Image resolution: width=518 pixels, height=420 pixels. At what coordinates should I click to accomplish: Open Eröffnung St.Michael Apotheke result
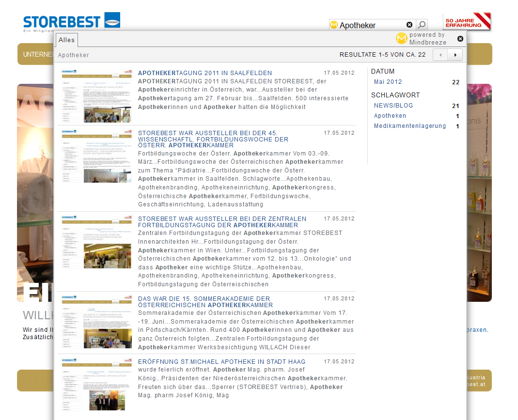(x=221, y=361)
